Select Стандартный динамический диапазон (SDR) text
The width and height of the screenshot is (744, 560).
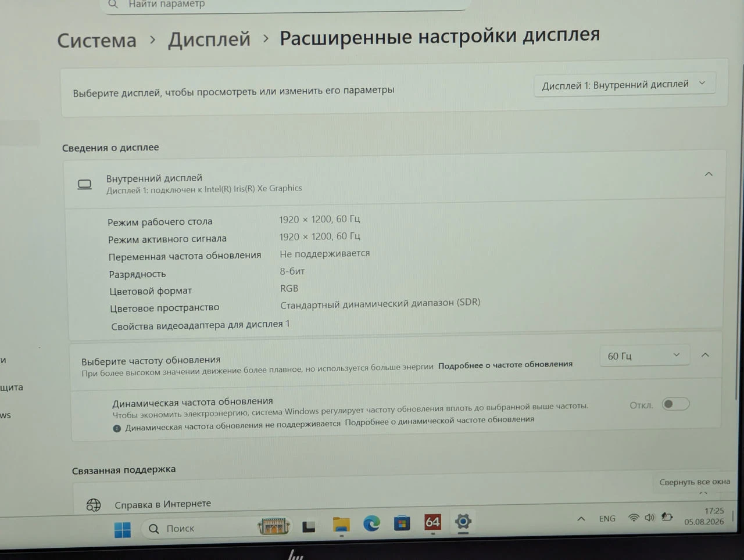point(380,303)
